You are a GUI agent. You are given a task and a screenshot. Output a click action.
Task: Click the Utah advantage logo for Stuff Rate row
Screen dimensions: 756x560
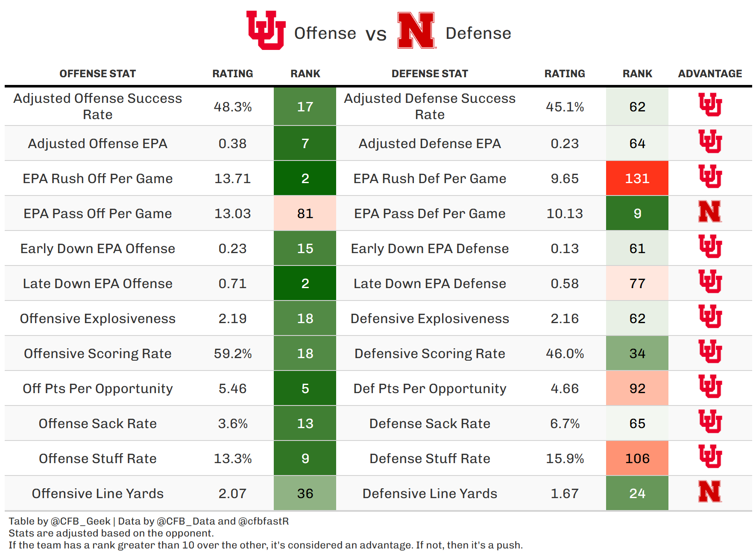(x=710, y=456)
